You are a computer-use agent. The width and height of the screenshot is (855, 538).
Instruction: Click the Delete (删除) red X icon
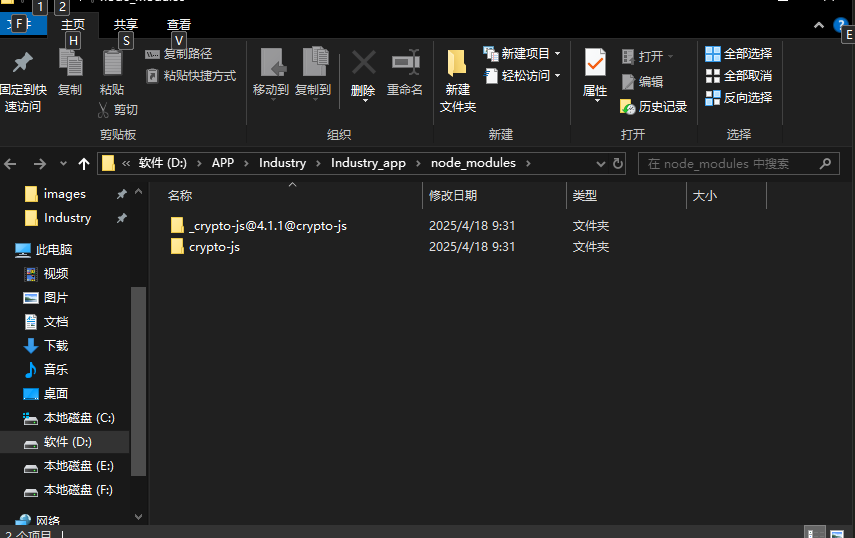(363, 65)
